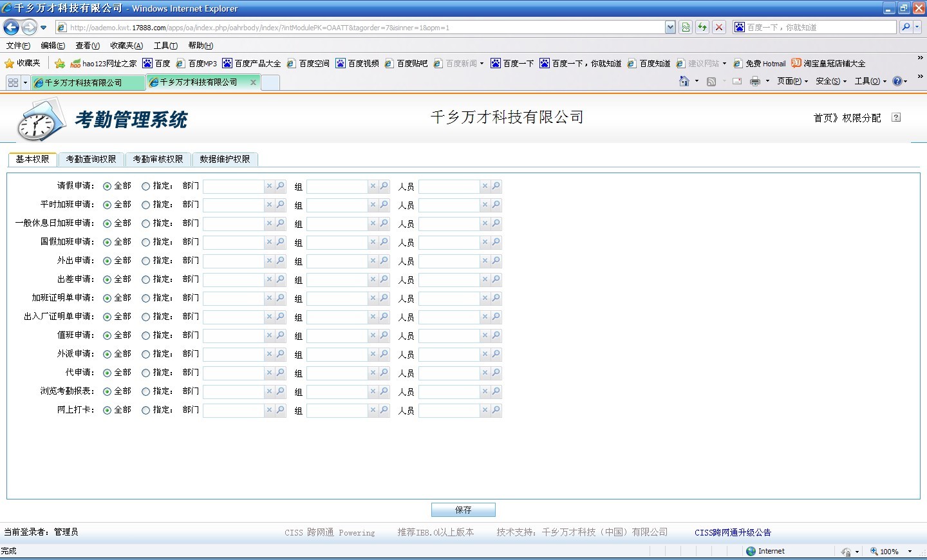This screenshot has height=560, width=927.
Task: Click the 保存 button
Action: (x=463, y=510)
